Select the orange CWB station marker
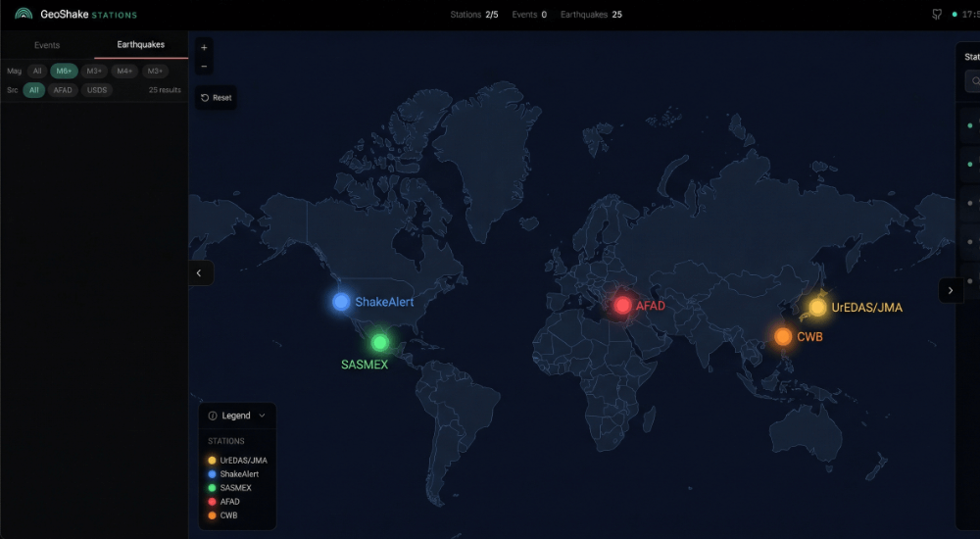This screenshot has width=980, height=539. [783, 337]
